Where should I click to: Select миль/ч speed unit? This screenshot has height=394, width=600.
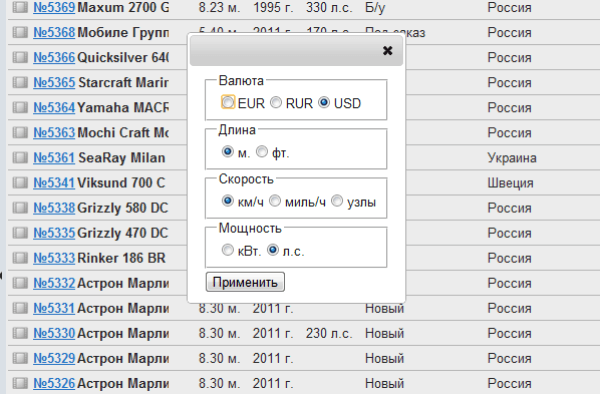pyautogui.click(x=275, y=200)
